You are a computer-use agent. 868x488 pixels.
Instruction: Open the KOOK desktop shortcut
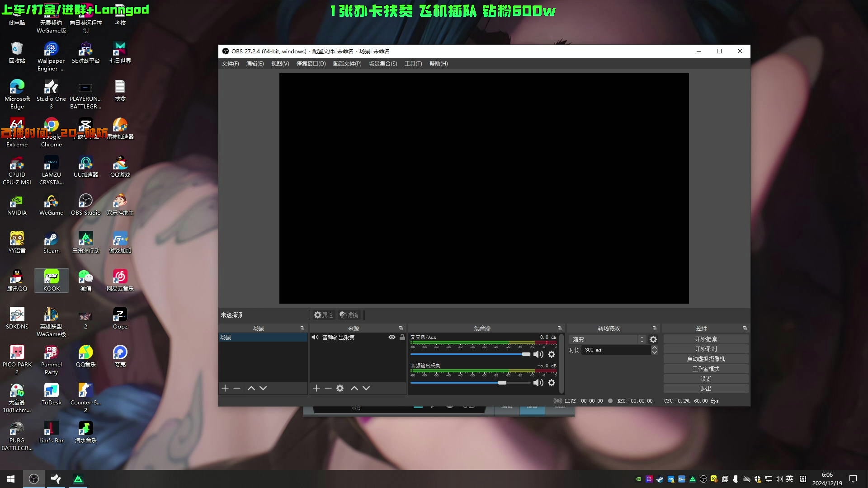pos(52,281)
